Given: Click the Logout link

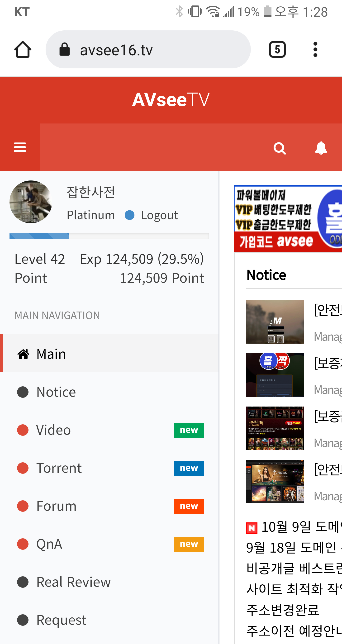Looking at the screenshot, I should point(160,215).
